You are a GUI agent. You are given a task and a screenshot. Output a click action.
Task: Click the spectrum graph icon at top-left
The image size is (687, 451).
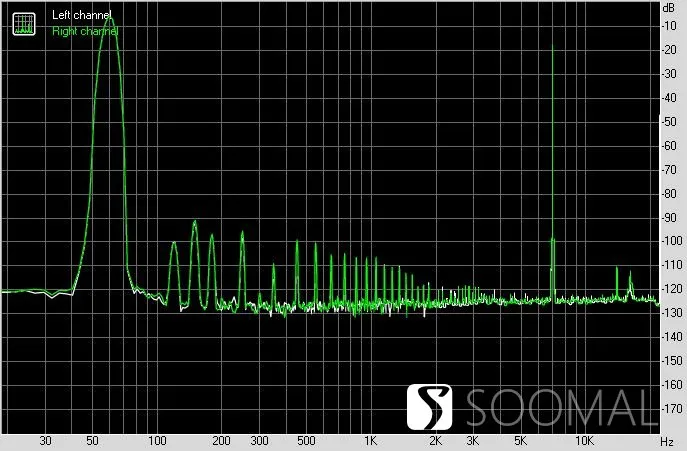pos(24,24)
